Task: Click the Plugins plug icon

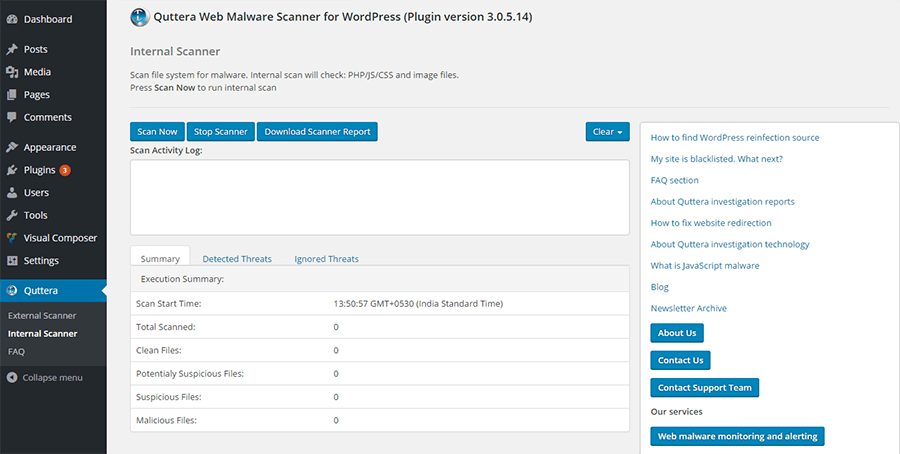Action: tap(12, 170)
